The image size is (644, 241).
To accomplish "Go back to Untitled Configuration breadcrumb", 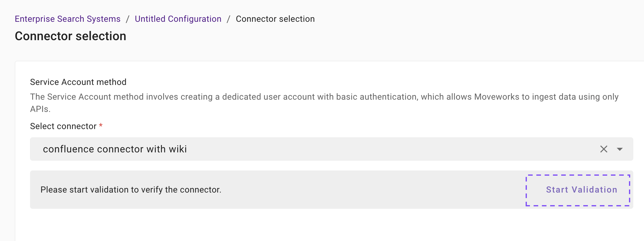I will coord(178,19).
